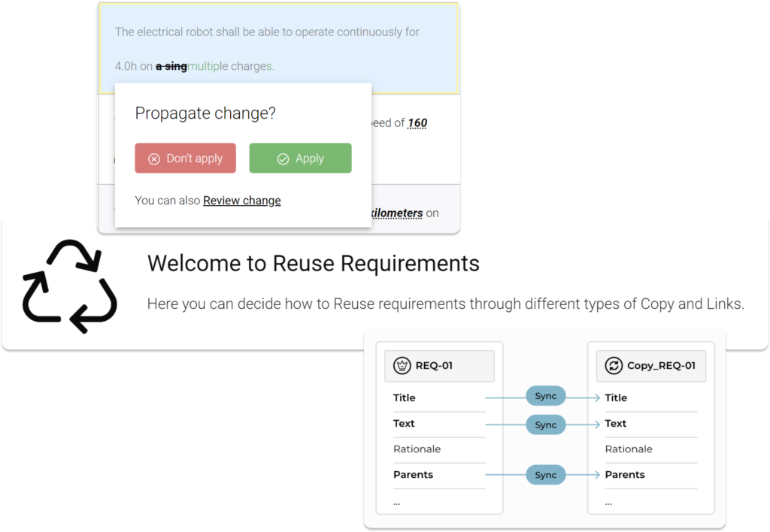Expand the ellipsis row under Copy_REQ-01
The height and width of the screenshot is (532, 770).
pyautogui.click(x=609, y=500)
